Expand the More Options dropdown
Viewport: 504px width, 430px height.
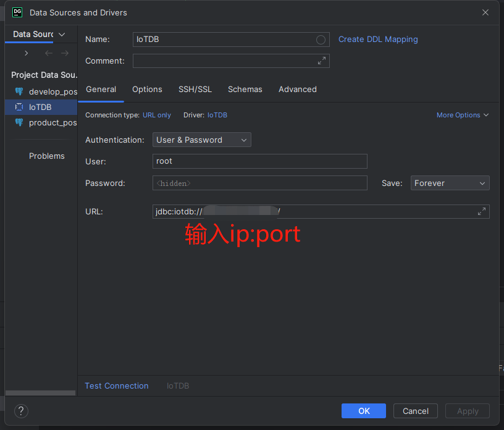pyautogui.click(x=463, y=115)
